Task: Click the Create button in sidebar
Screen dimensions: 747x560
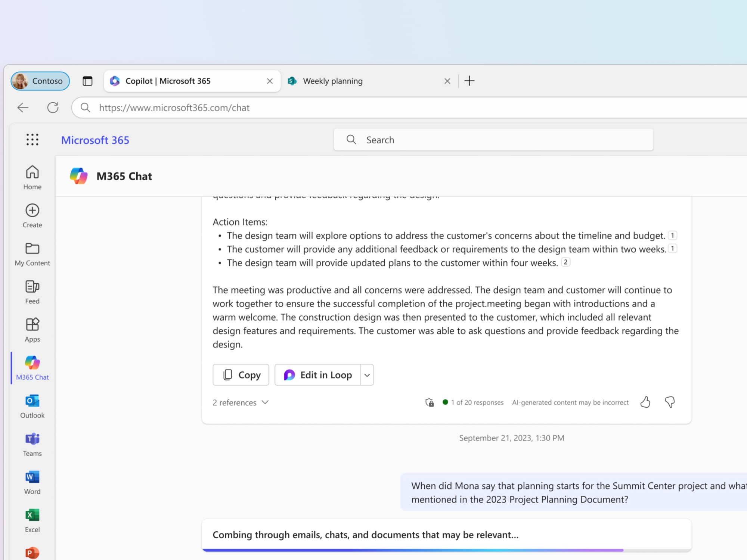Action: click(32, 215)
